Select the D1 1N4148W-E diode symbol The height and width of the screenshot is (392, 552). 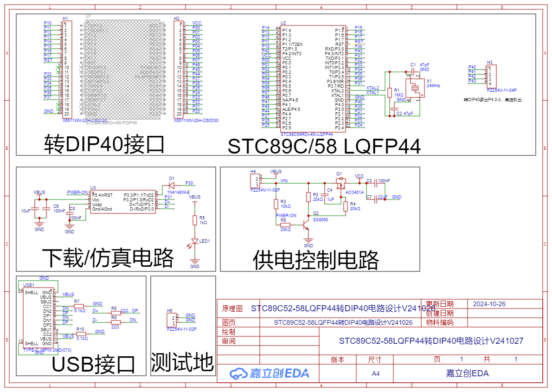click(172, 185)
